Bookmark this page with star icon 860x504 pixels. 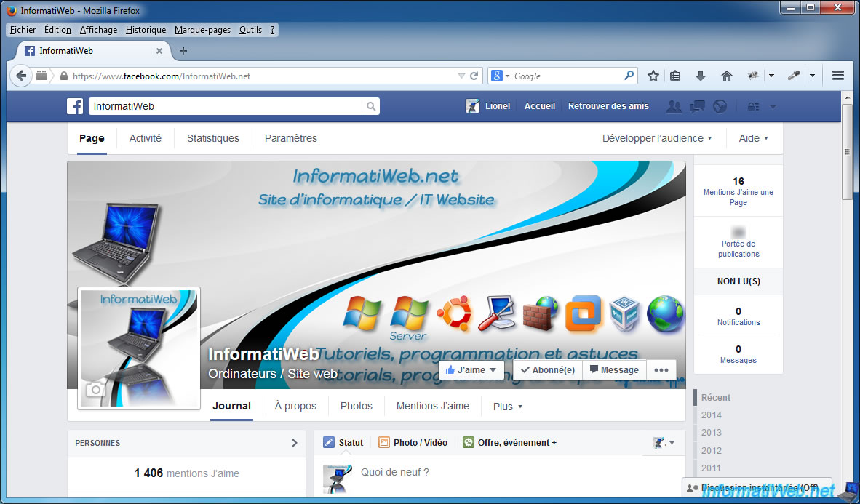653,76
